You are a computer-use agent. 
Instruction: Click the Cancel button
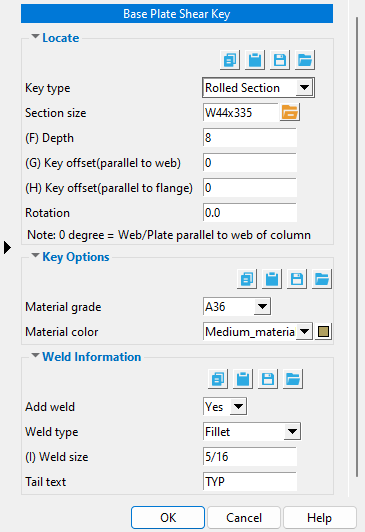(x=244, y=517)
